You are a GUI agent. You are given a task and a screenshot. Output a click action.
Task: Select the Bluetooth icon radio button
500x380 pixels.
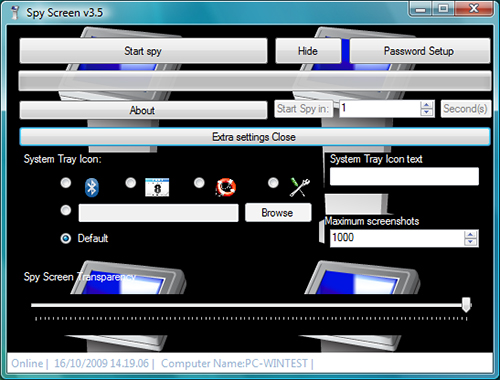(x=66, y=183)
